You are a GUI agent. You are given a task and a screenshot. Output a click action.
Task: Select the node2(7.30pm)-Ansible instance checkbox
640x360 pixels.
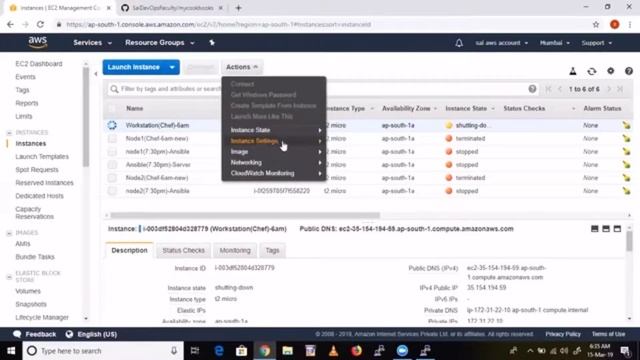[112, 191]
